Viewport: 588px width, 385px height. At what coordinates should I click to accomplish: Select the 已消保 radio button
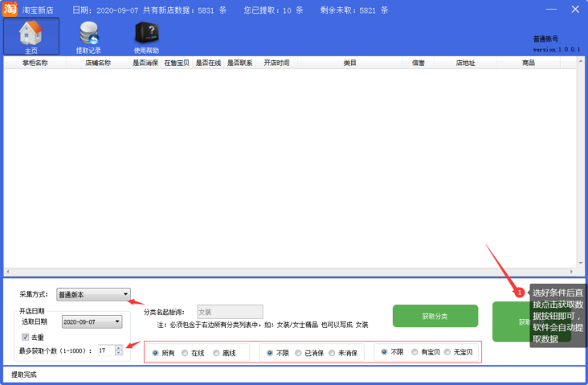point(299,353)
